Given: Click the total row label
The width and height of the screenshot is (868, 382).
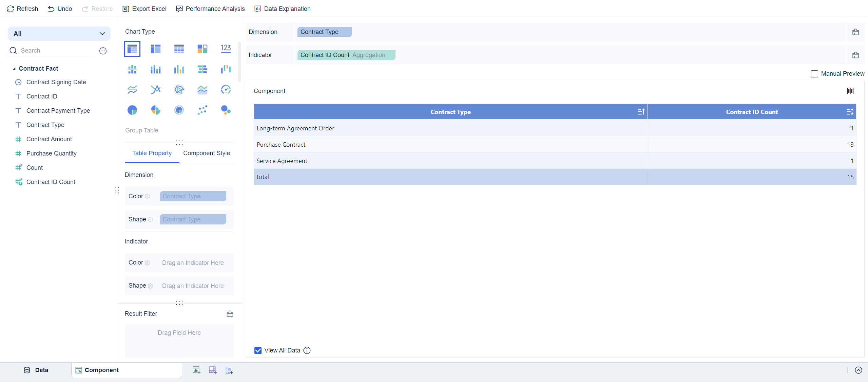Looking at the screenshot, I should coord(263,177).
